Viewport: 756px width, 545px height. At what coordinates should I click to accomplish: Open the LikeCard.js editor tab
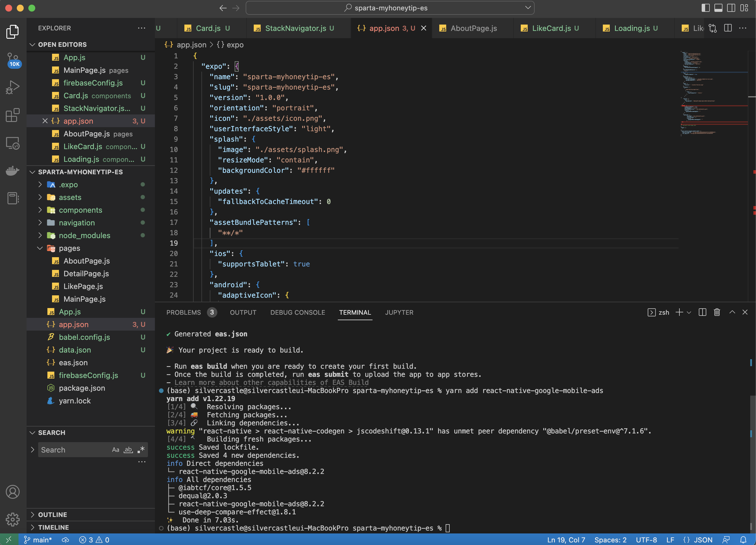tap(554, 28)
